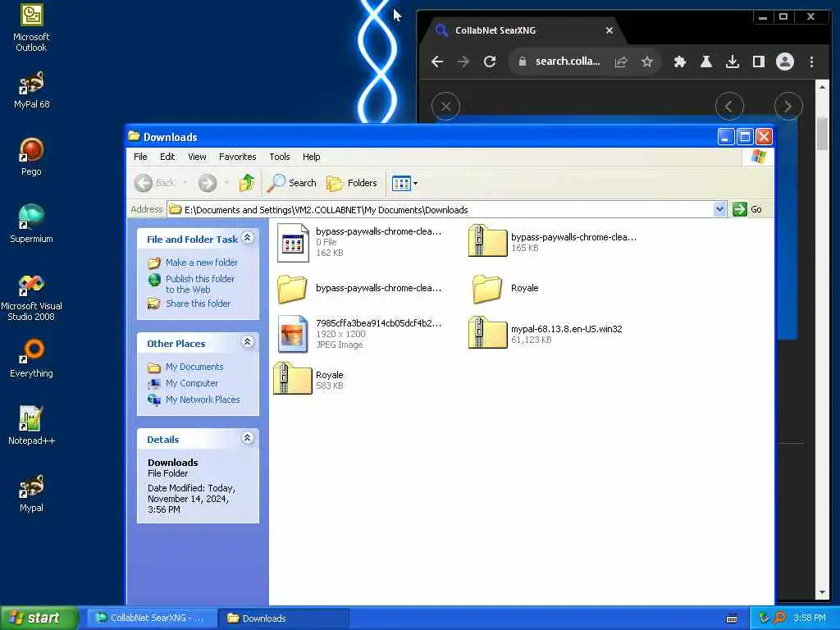Click the share page icon in omnibox
This screenshot has height=630, width=840.
[x=621, y=62]
